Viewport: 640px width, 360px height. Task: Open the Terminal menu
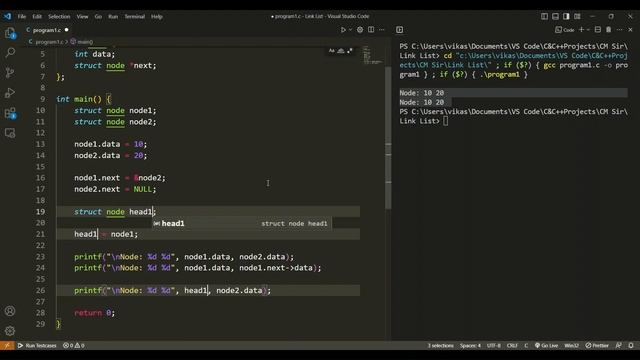[x=135, y=17]
